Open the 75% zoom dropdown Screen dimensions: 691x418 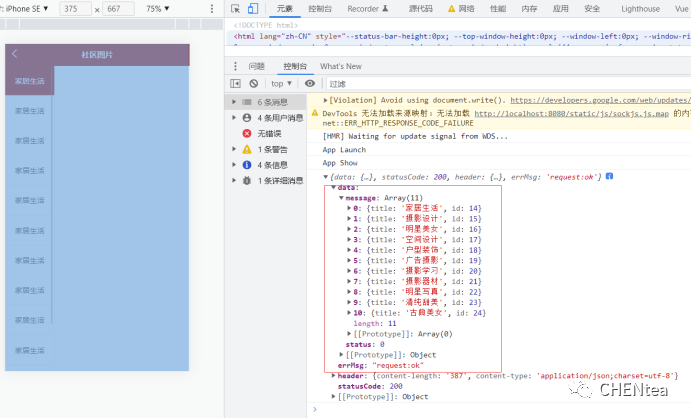point(157,8)
